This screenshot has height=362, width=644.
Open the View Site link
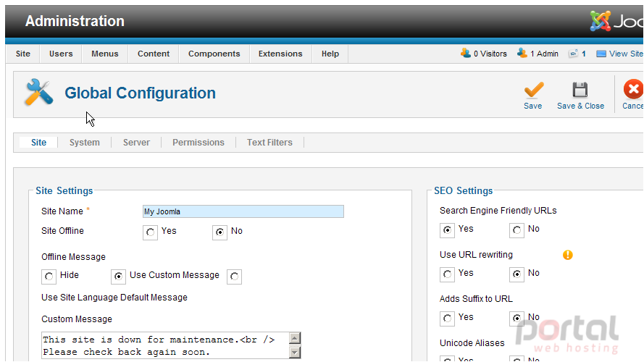(626, 54)
